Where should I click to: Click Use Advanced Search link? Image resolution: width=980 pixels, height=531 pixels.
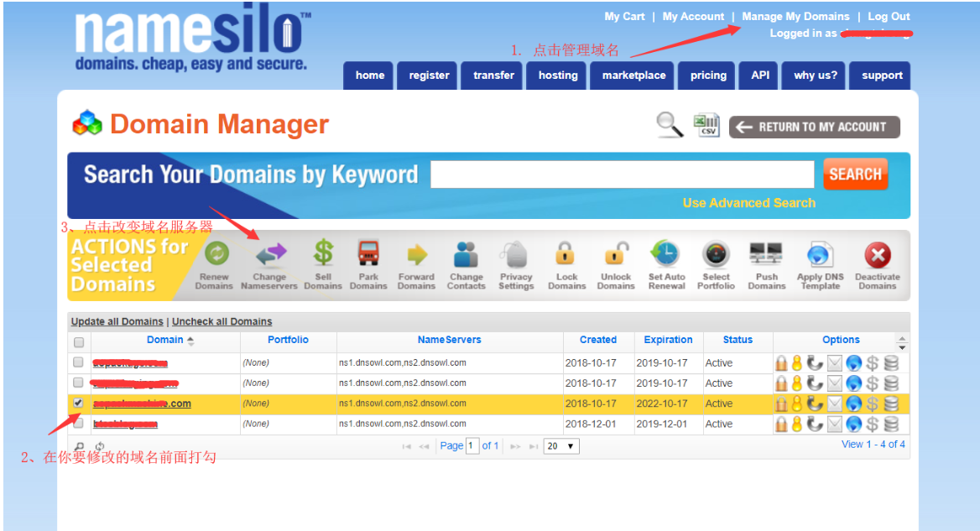[x=748, y=203]
